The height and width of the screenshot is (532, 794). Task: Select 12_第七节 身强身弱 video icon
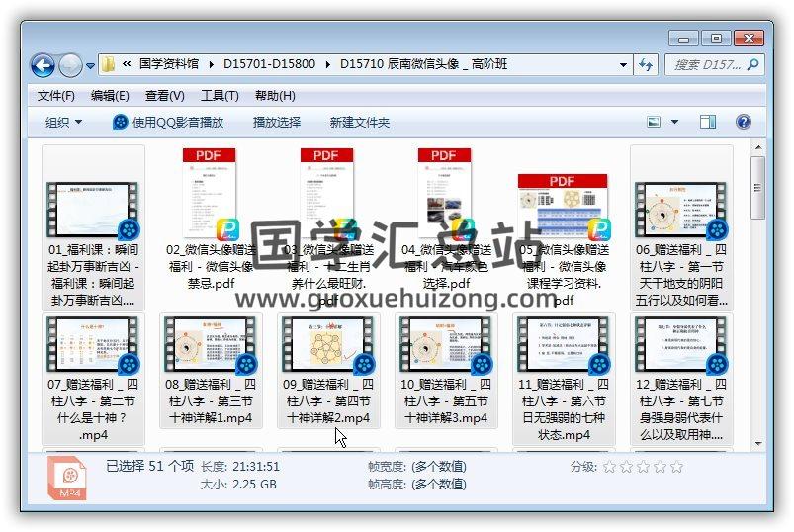click(x=681, y=345)
